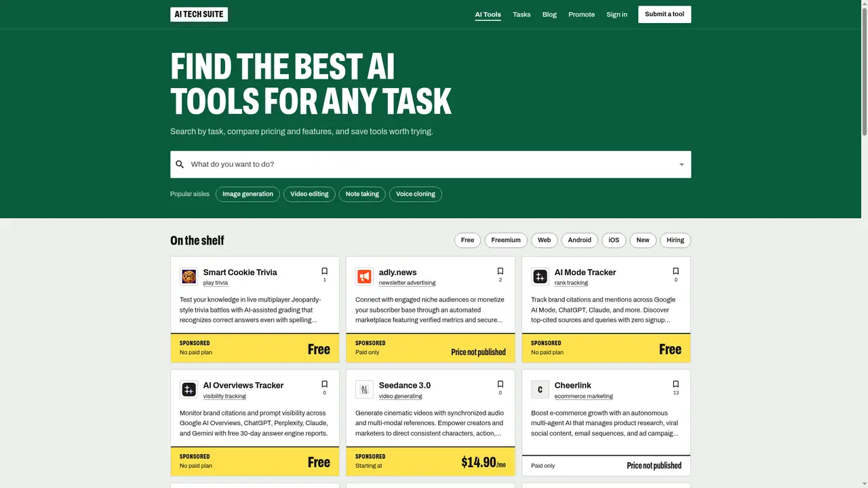Click the search magnifier icon
This screenshot has width=868, height=488.
180,165
